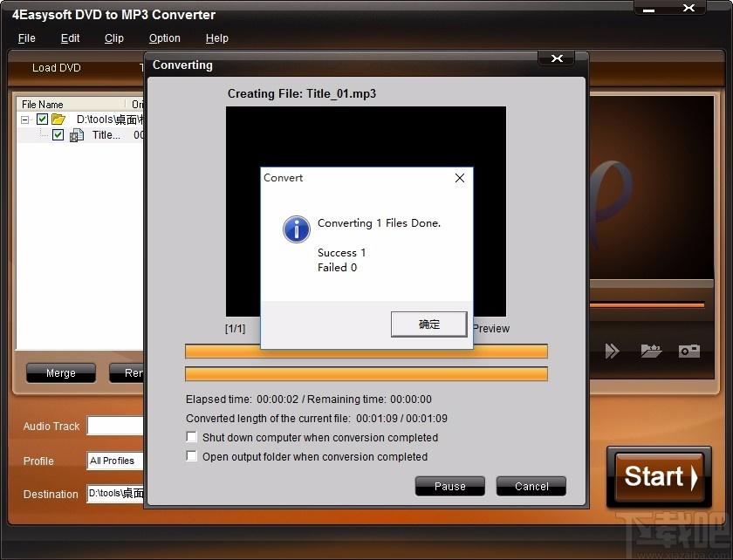Minimize the 4Easysoft main window
Viewport: 733px width, 560px height.
click(649, 9)
